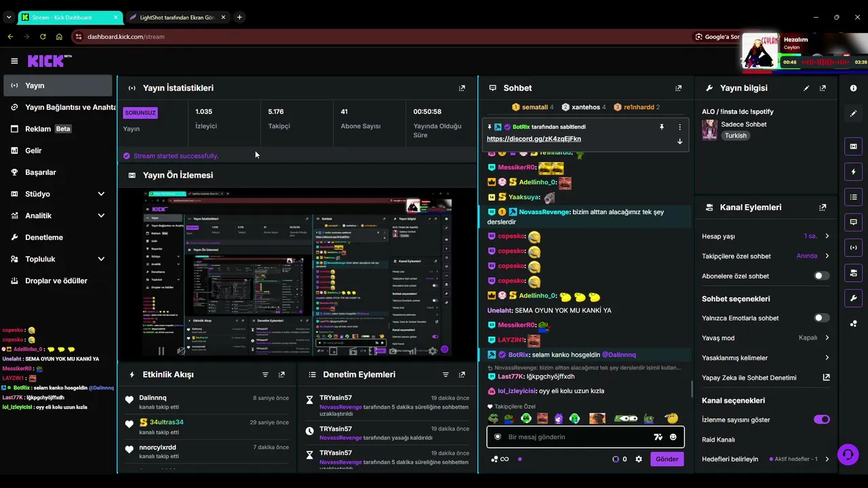The width and height of the screenshot is (868, 488).
Task: Open chat settings gear beside Gönder
Action: click(x=638, y=459)
